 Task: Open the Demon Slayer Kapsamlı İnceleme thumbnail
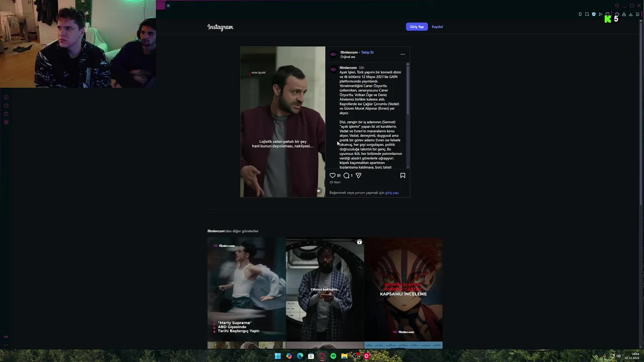404,289
